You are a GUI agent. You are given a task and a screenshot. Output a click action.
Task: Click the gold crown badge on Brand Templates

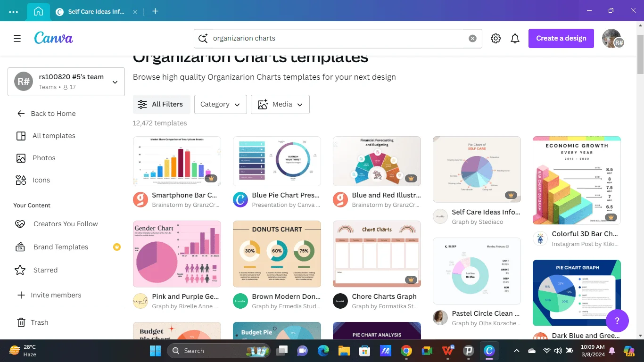tap(117, 247)
